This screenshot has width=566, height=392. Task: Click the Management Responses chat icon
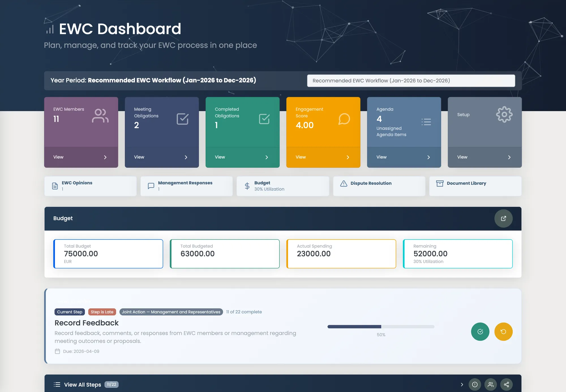(151, 186)
